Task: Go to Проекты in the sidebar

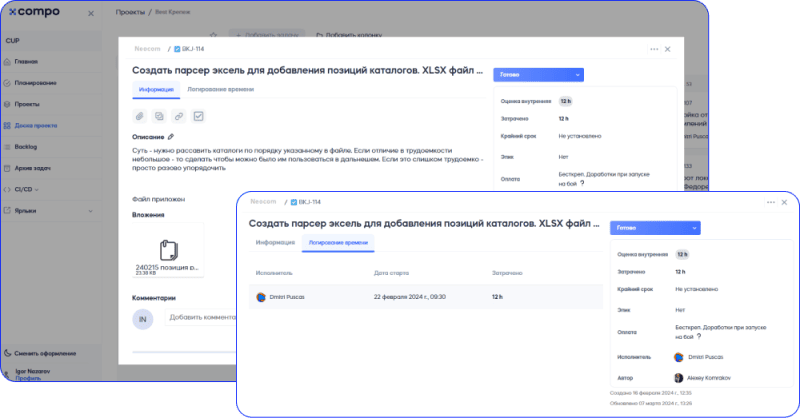Action: (x=27, y=104)
